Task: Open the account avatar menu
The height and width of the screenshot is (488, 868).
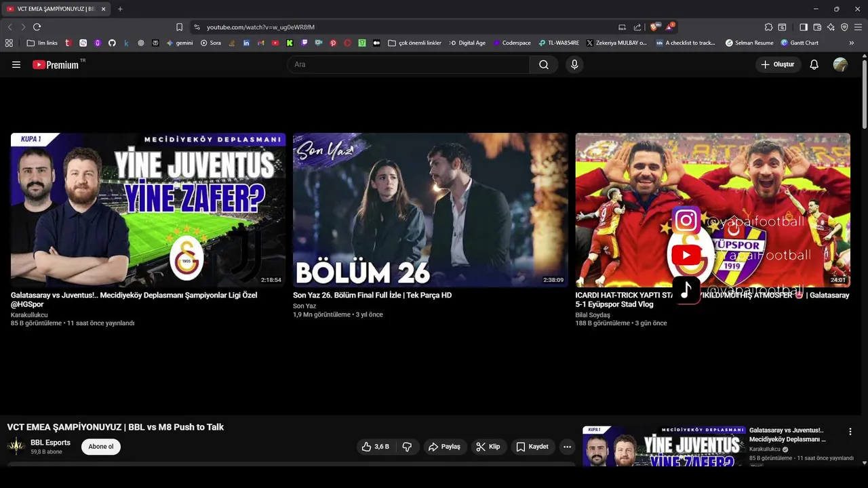Action: (840, 64)
